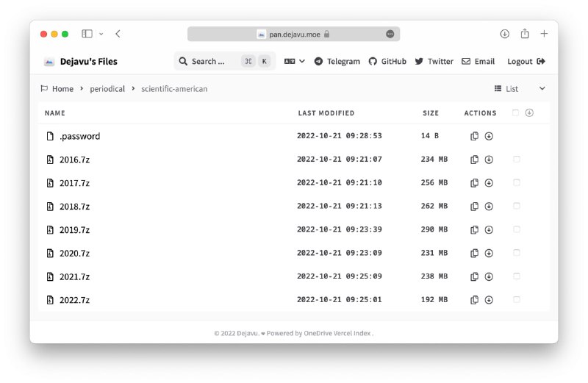Open the 2021.7z file name
This screenshot has width=588, height=383.
click(x=75, y=277)
